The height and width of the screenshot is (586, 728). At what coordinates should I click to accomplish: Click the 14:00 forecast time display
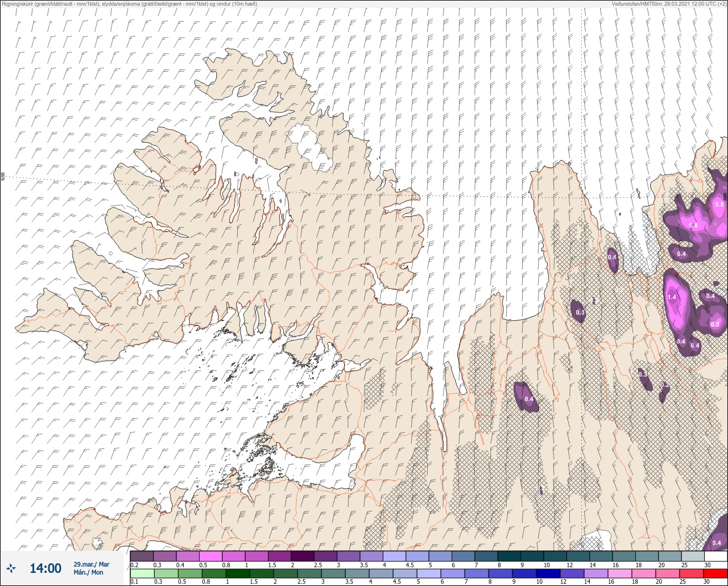click(x=45, y=568)
